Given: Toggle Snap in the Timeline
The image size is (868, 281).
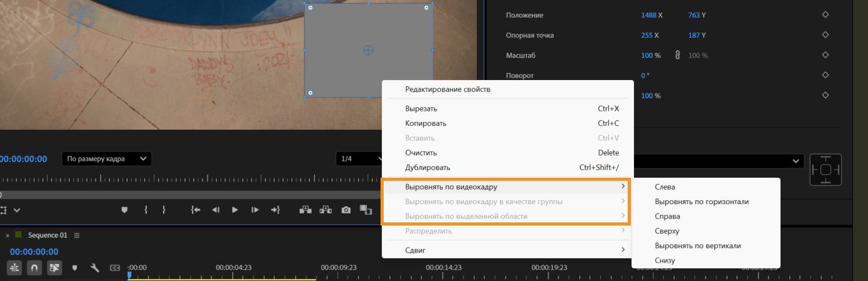Looking at the screenshot, I should (35, 268).
